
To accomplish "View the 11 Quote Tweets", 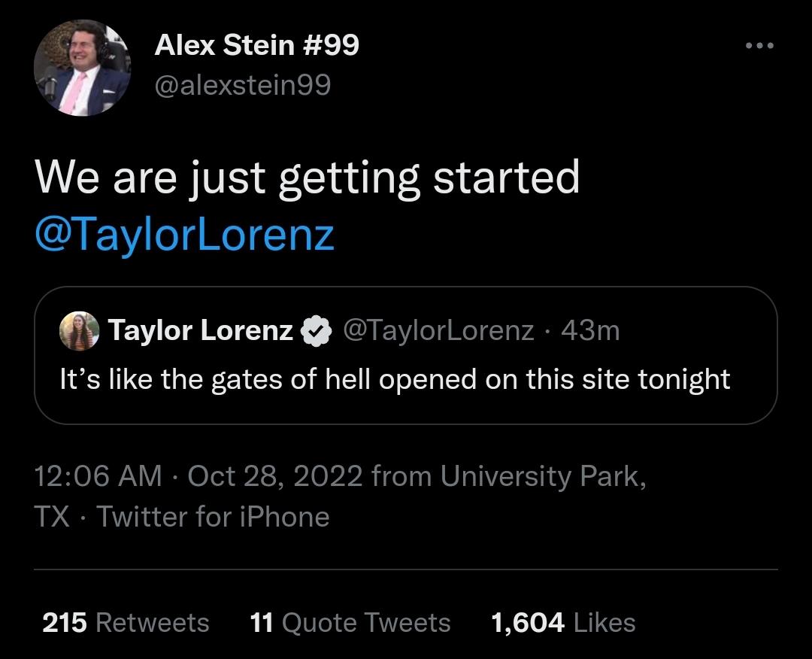I will click(350, 623).
